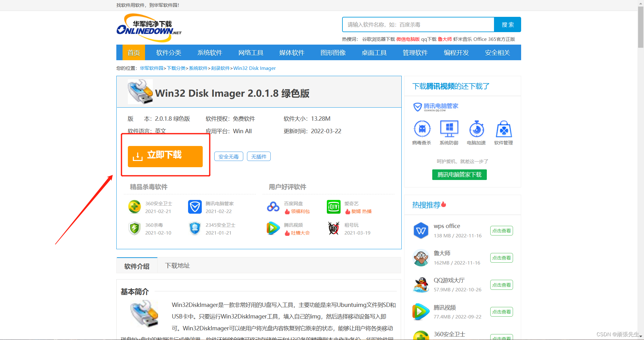Click the 刻录软件 breadcrumb link
Viewport: 644px width, 340px height.
[220, 68]
